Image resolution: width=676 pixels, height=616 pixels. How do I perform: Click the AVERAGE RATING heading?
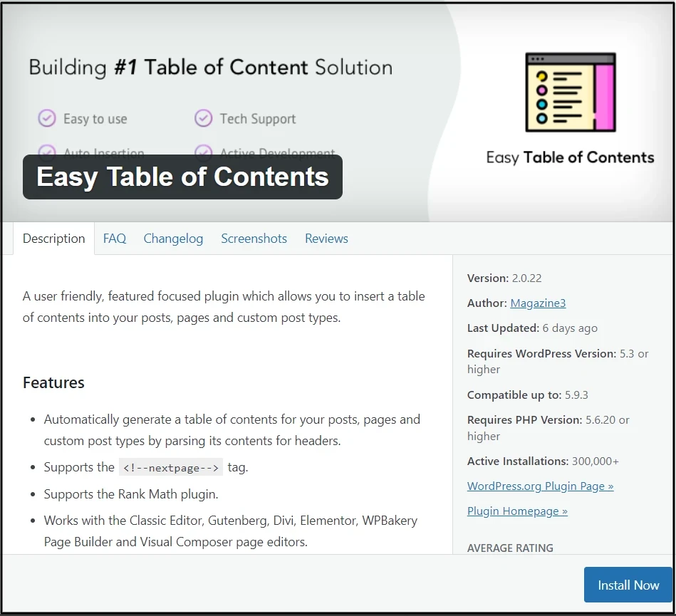(510, 548)
